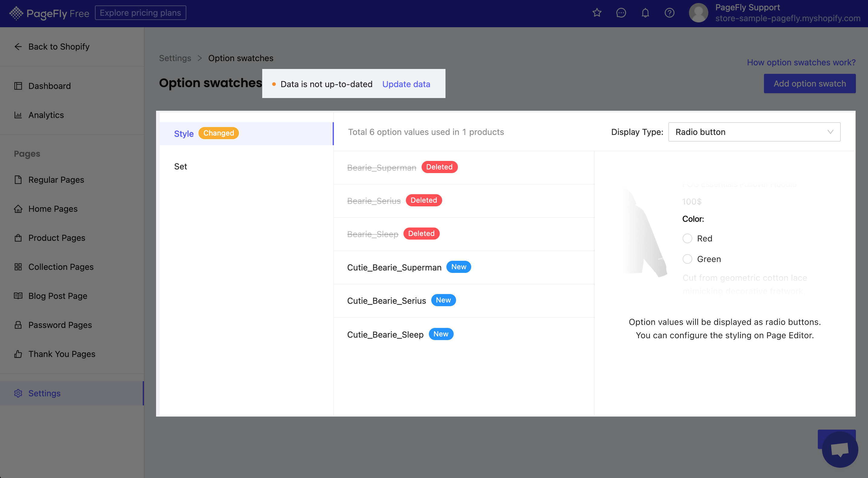Viewport: 868px width, 478px height.
Task: Click the Home Pages house icon
Action: pos(18,209)
